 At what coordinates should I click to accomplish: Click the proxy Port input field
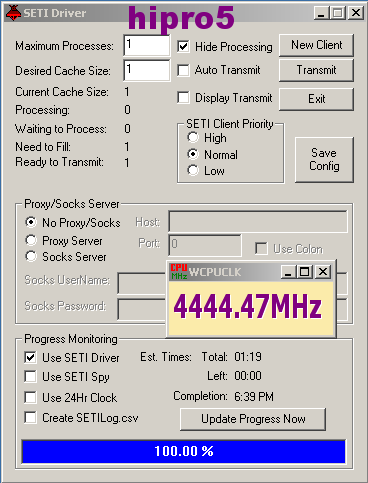tap(205, 245)
